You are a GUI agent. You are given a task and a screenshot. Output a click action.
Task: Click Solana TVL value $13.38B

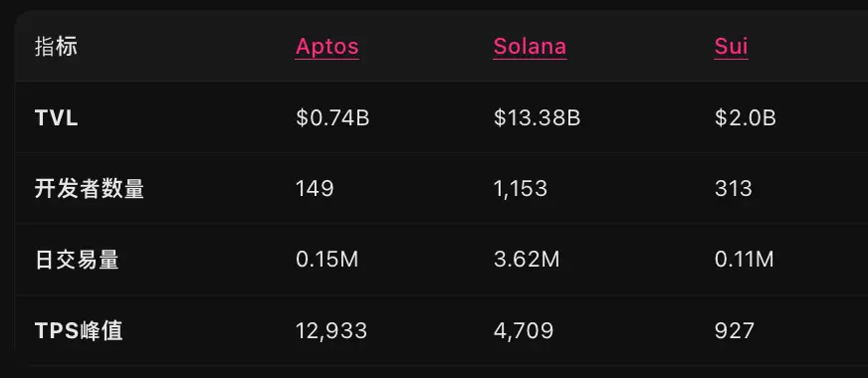tap(537, 118)
